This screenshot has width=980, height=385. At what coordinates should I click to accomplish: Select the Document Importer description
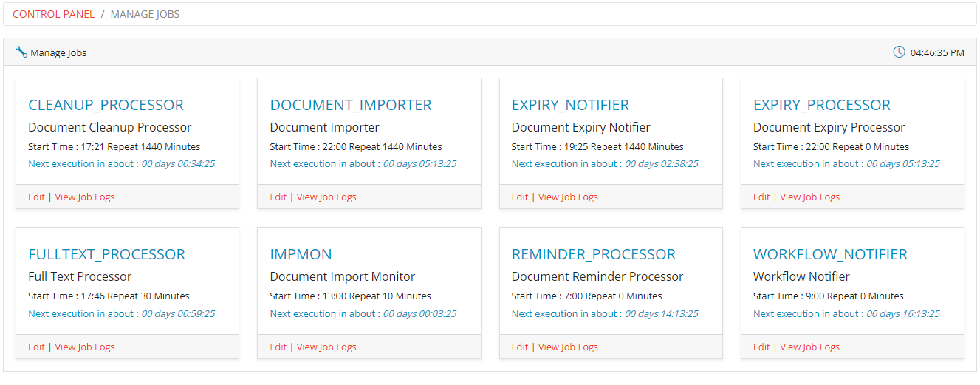tap(325, 127)
